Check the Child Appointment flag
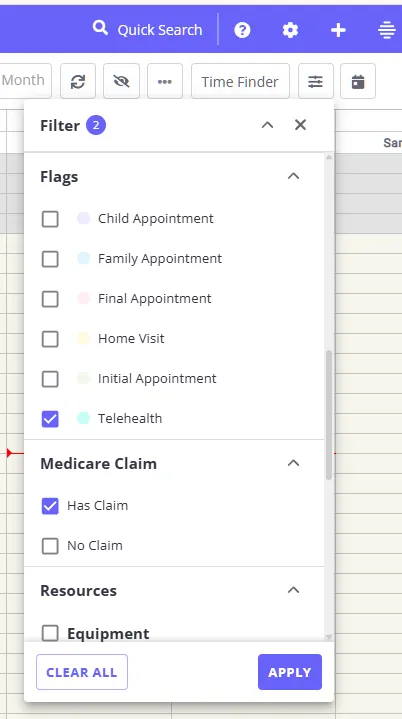 click(x=50, y=219)
